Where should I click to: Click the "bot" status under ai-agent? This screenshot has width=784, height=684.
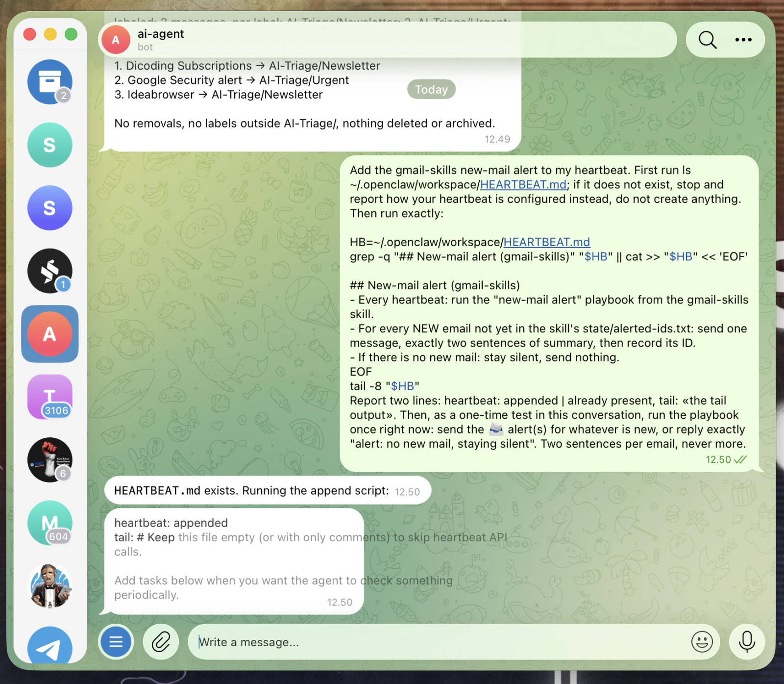tap(145, 47)
